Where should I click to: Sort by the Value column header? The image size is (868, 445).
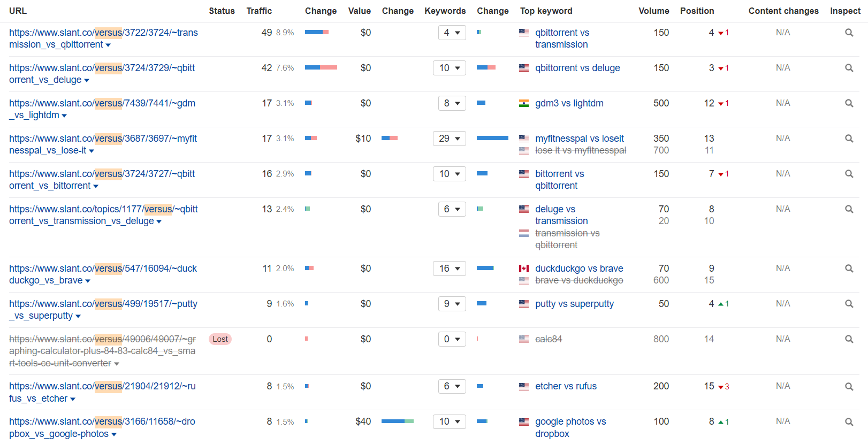pos(359,11)
